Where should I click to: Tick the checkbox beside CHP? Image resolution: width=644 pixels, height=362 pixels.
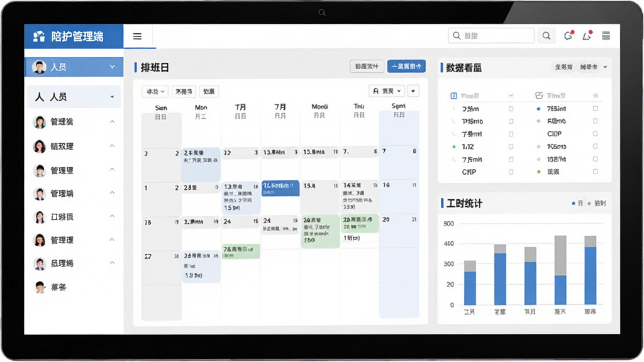click(511, 172)
